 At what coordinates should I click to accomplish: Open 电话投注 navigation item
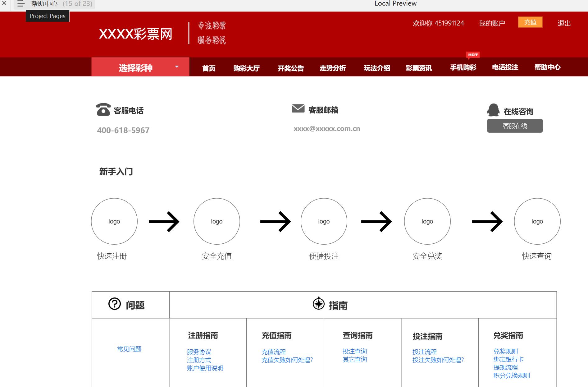coord(505,67)
